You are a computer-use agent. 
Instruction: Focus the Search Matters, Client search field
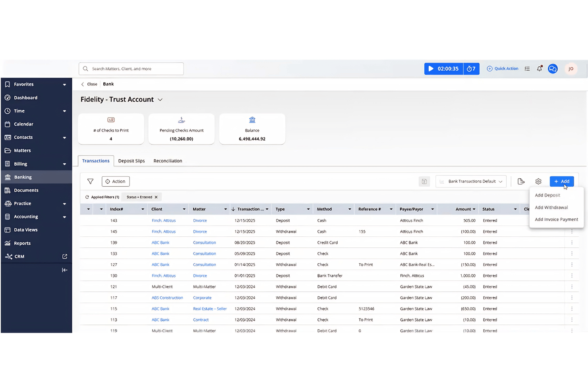tap(131, 69)
